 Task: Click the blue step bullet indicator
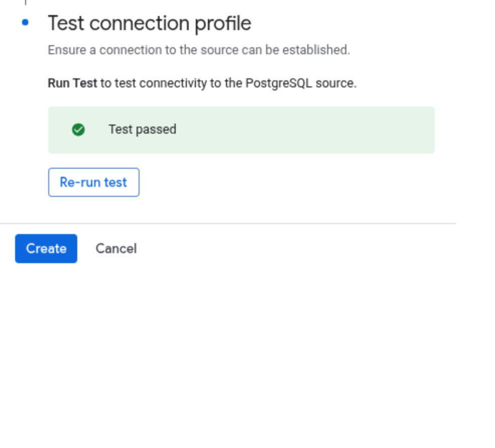tap(25, 23)
